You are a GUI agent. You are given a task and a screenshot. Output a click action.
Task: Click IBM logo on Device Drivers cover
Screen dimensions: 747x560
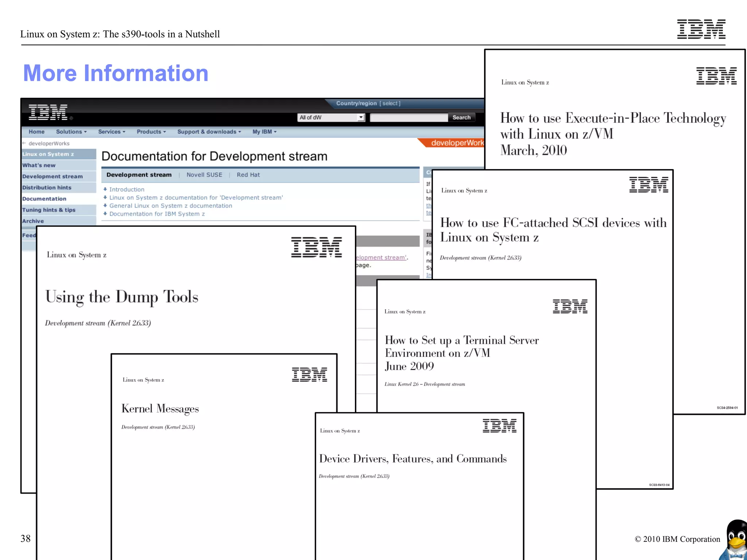[500, 425]
